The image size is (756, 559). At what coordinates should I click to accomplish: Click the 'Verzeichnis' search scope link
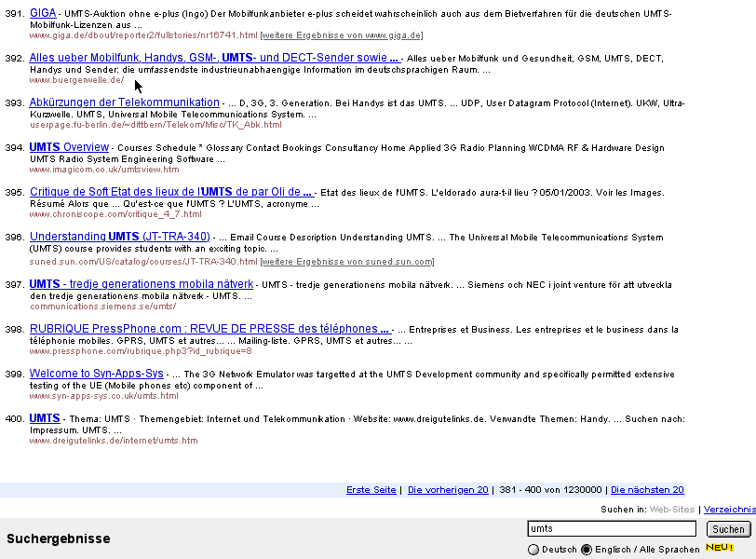coord(729,510)
